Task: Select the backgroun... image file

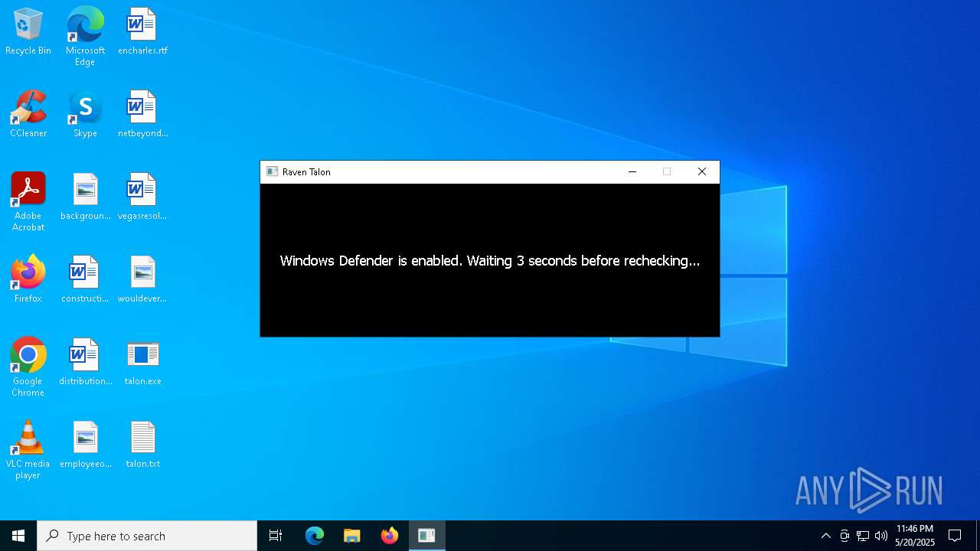Action: coord(85,197)
